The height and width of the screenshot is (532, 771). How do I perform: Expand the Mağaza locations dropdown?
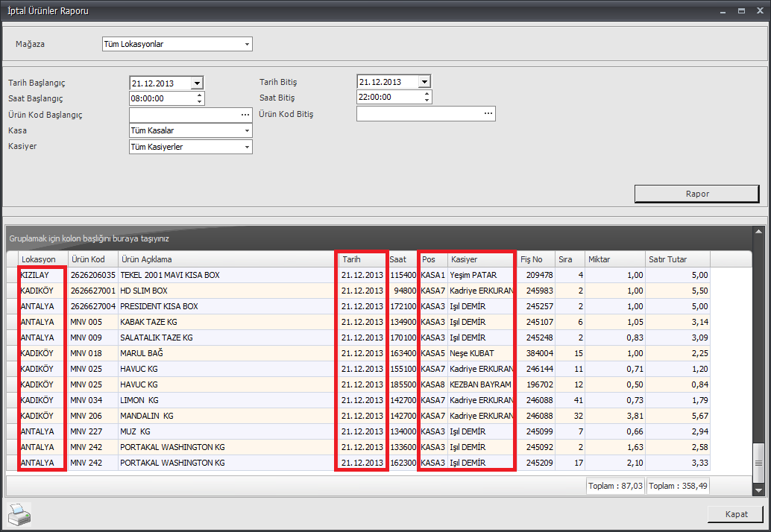coord(246,44)
